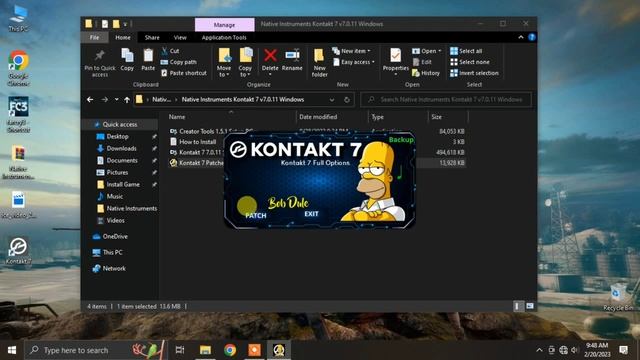Select the Kontakt 7 Patcher file

click(197, 162)
